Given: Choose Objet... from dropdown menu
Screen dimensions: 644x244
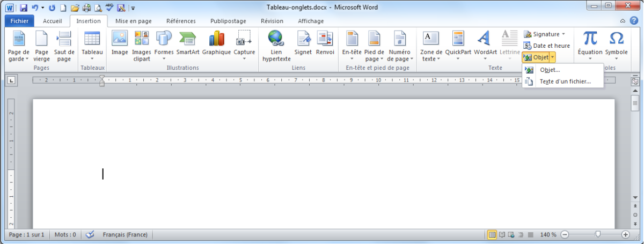Looking at the screenshot, I should tap(562, 70).
